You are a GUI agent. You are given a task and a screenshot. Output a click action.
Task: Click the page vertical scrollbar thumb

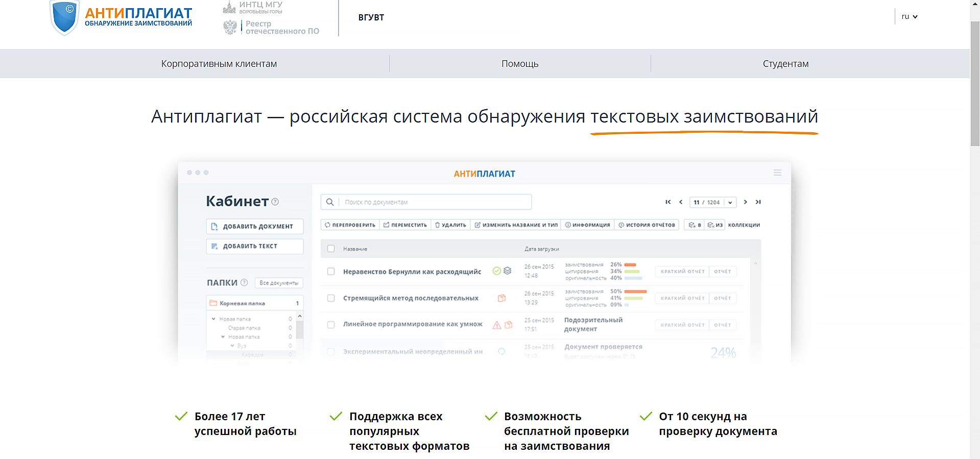coord(975,84)
